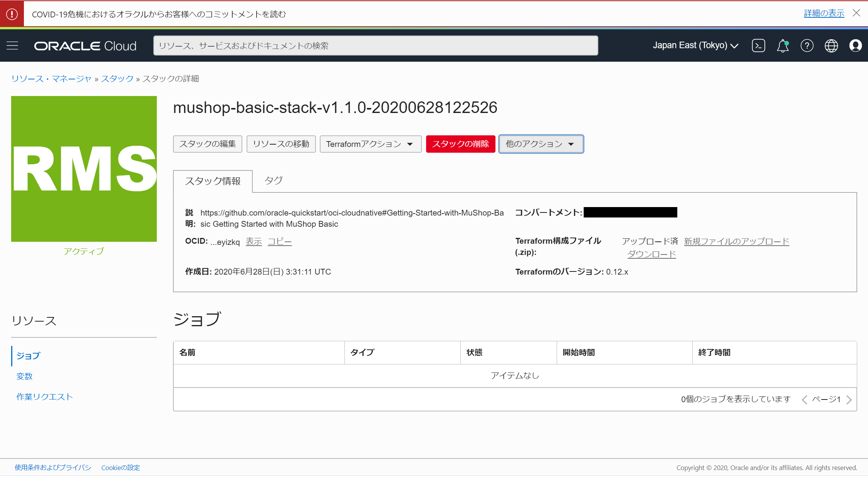
Task: Copy the OCID with コピー
Action: (x=280, y=242)
